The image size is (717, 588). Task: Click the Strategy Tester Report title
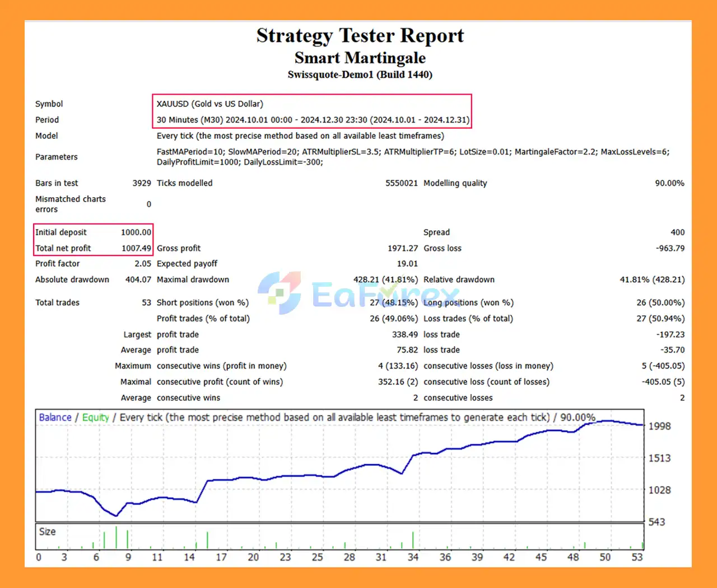pos(360,35)
